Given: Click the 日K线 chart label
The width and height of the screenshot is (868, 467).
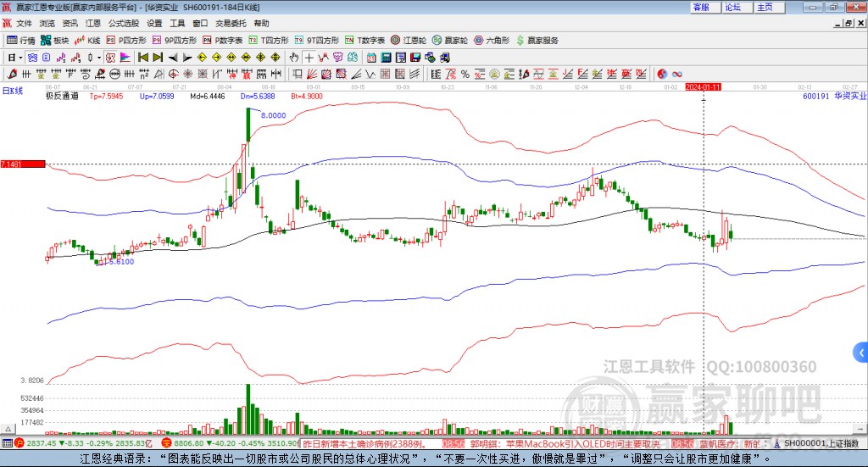Looking at the screenshot, I should coord(13,91).
